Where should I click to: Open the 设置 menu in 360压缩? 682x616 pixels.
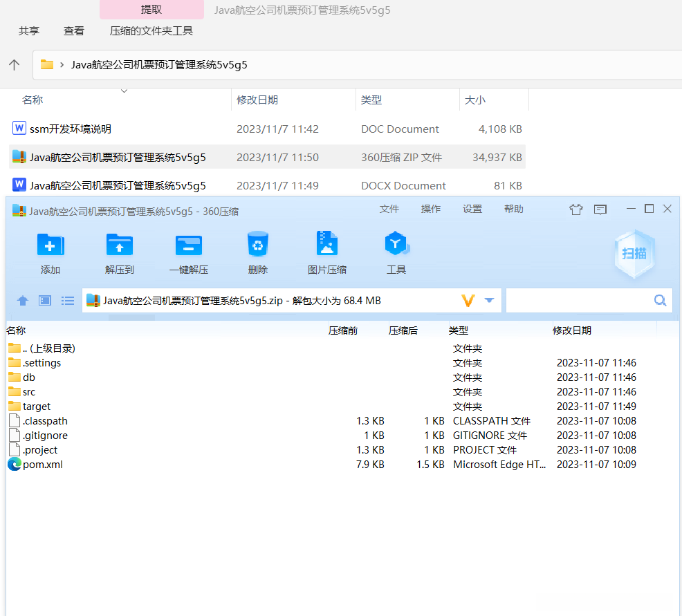(472, 209)
